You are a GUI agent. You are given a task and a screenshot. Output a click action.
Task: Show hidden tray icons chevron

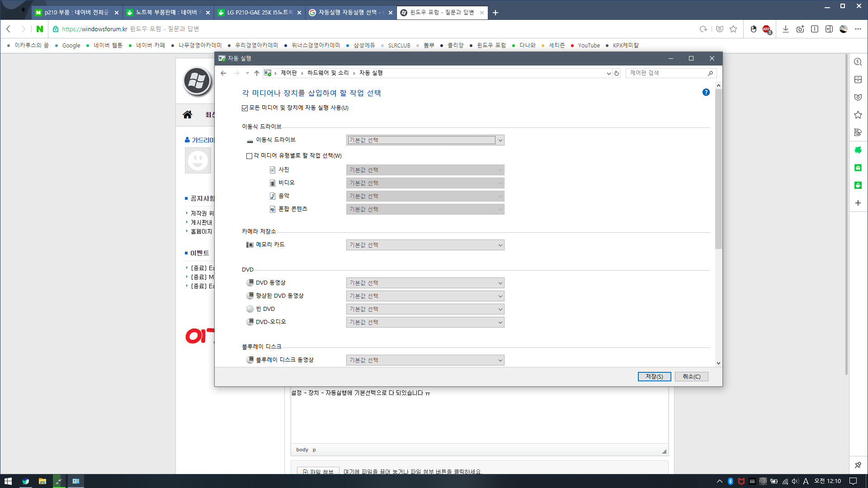[x=720, y=481]
